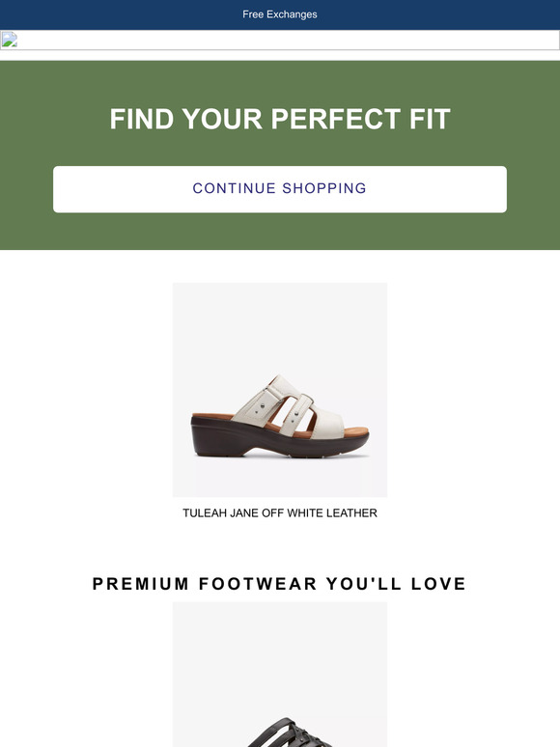Click the broken logo image icon

pyautogui.click(x=9, y=40)
